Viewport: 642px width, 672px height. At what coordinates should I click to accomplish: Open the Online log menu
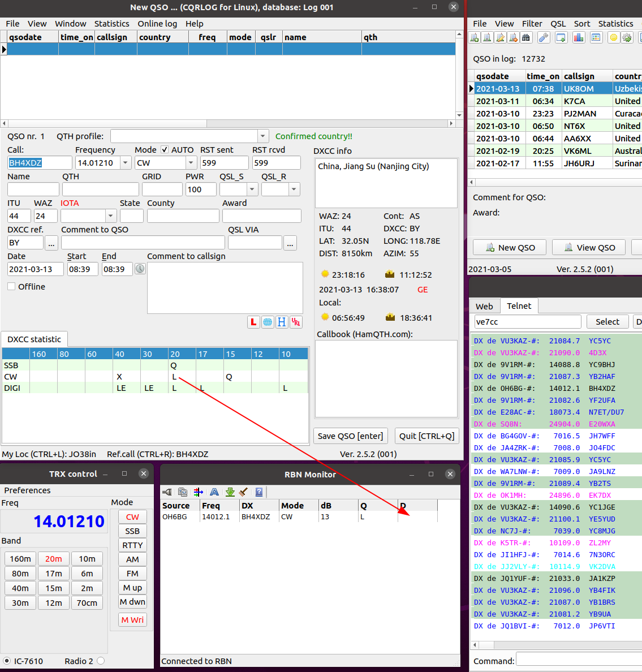coord(157,24)
